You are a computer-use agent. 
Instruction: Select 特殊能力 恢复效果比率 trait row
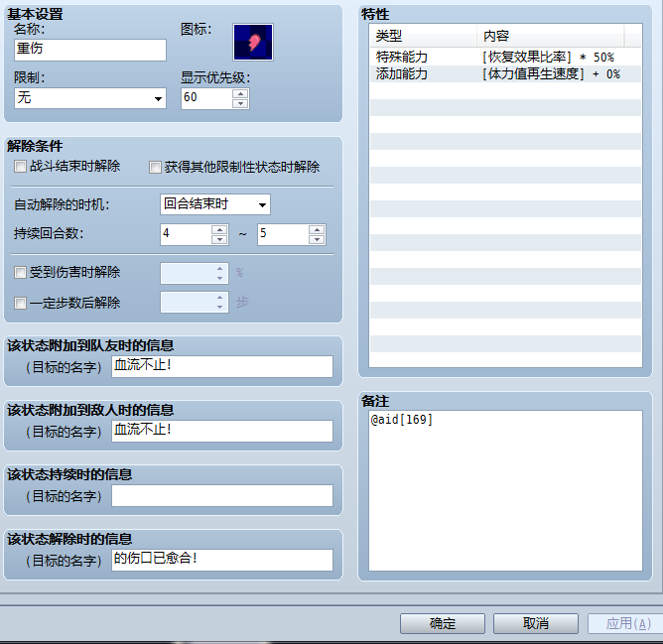(506, 57)
